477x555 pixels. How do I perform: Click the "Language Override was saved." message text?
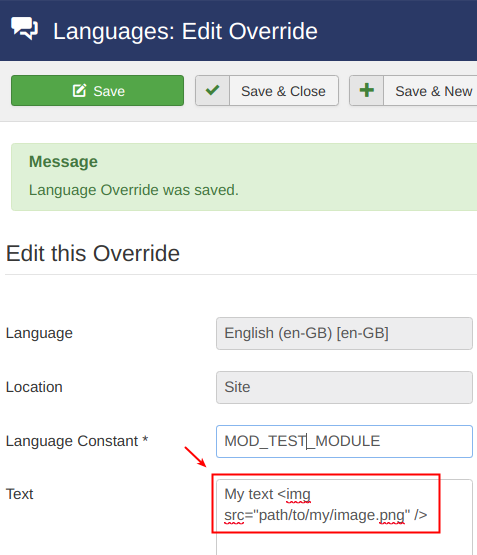(x=134, y=190)
